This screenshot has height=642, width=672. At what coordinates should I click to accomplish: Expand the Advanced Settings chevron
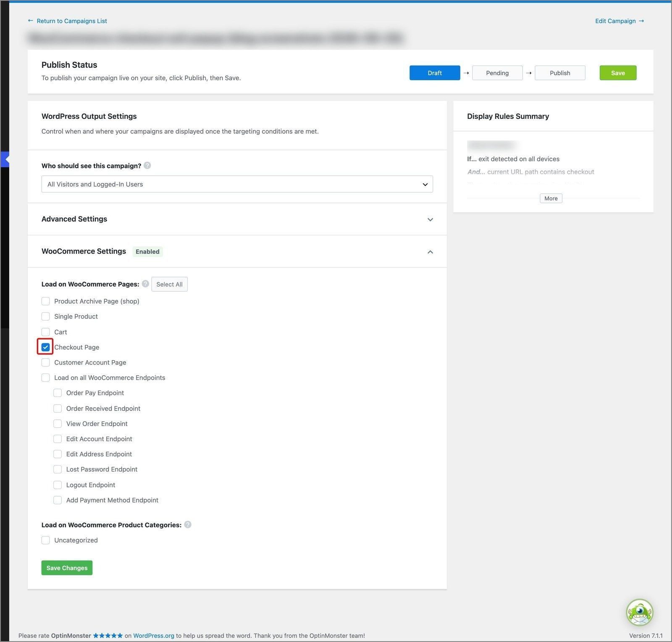coord(430,219)
